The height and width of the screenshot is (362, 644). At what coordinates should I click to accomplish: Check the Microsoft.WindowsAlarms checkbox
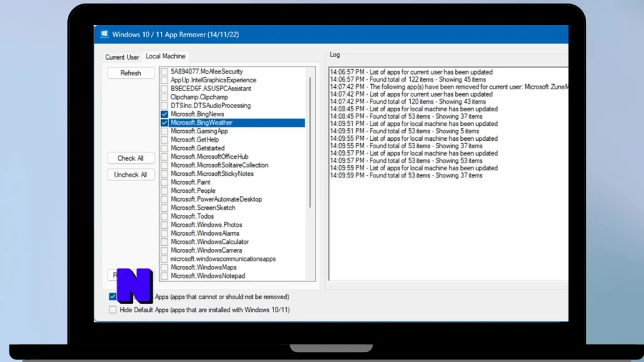(164, 234)
